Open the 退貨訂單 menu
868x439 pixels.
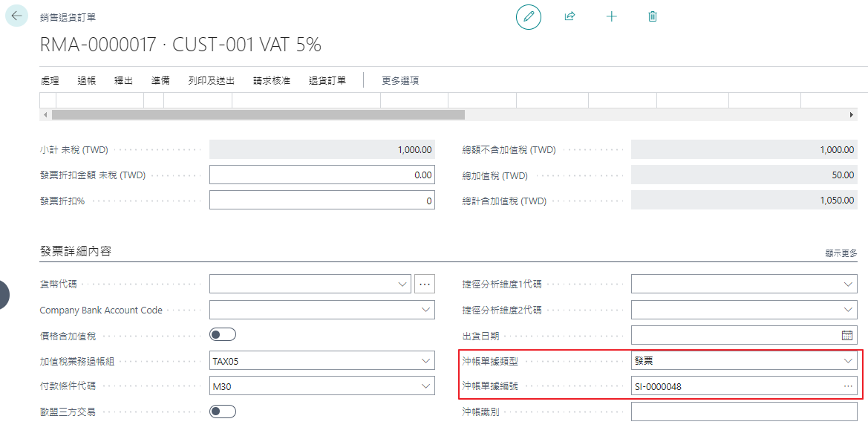327,80
